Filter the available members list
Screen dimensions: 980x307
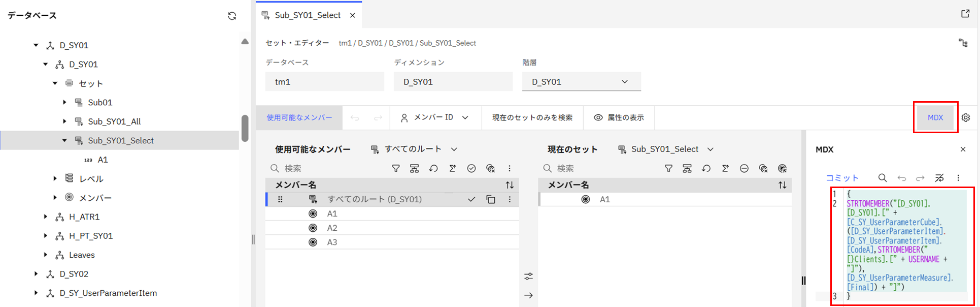point(396,168)
